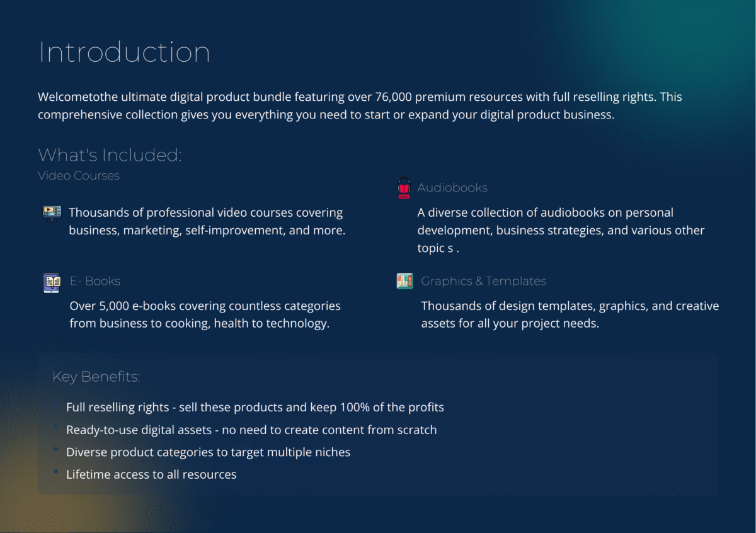Click the 5,000 e-books description text
This screenshot has width=756, height=533.
click(x=205, y=314)
